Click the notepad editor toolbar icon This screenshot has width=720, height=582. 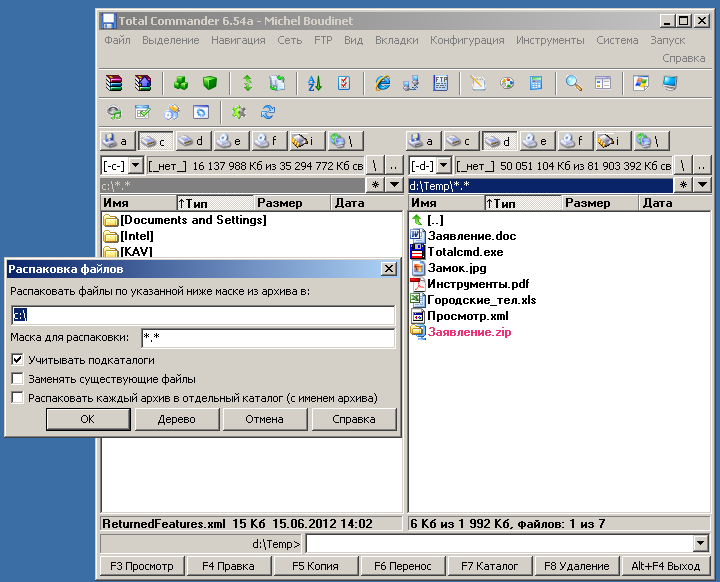[478, 83]
